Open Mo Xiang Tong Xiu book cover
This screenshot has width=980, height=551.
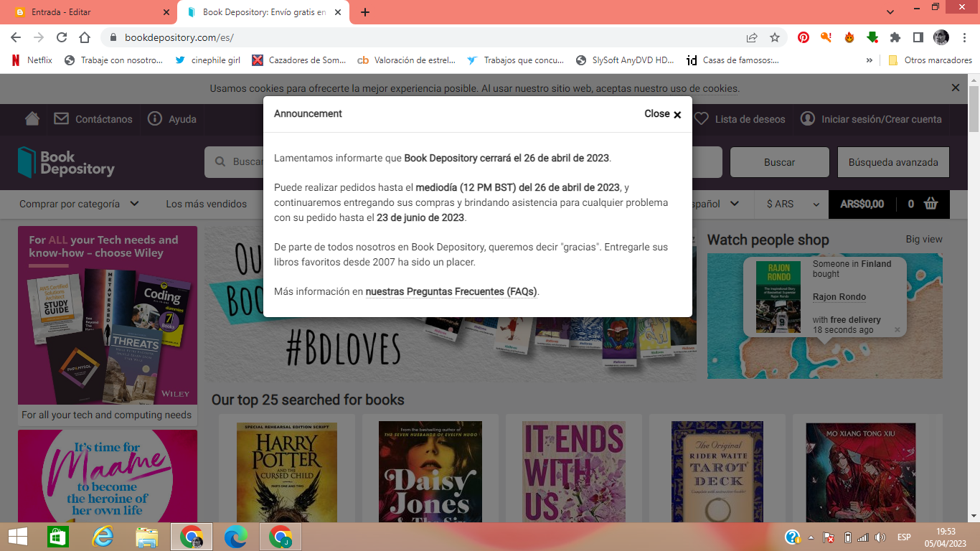[x=861, y=471]
